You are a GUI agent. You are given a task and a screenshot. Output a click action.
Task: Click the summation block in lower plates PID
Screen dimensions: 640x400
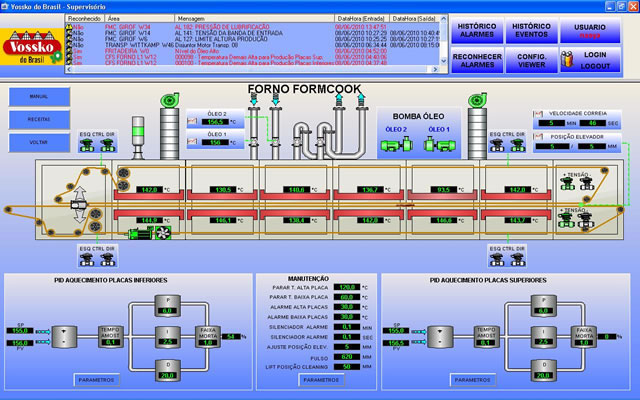pos(64,337)
